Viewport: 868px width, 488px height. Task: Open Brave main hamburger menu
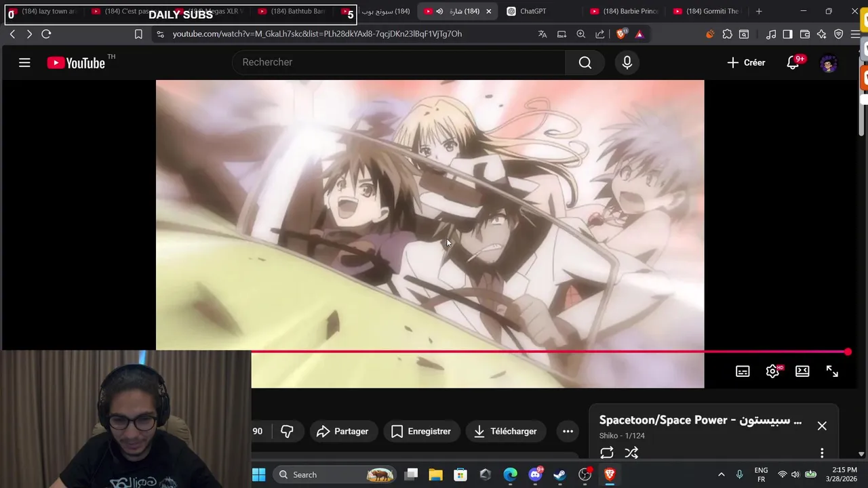click(x=855, y=34)
